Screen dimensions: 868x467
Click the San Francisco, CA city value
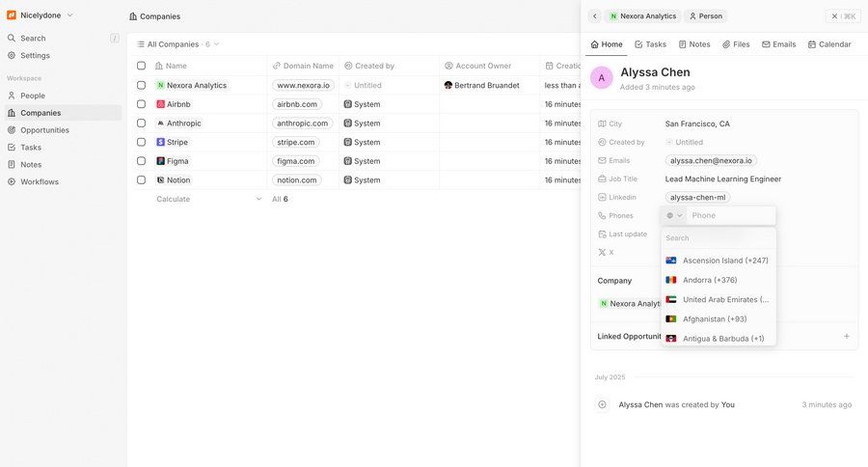point(697,124)
